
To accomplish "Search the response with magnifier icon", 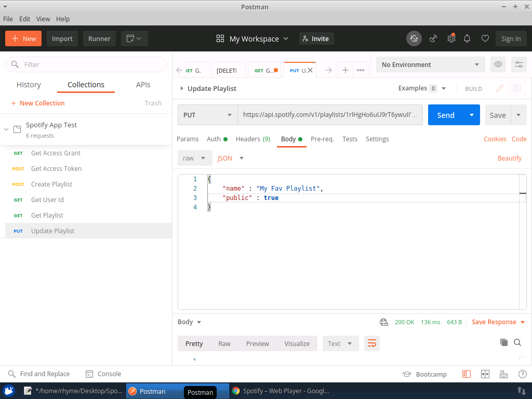I will 517,342.
